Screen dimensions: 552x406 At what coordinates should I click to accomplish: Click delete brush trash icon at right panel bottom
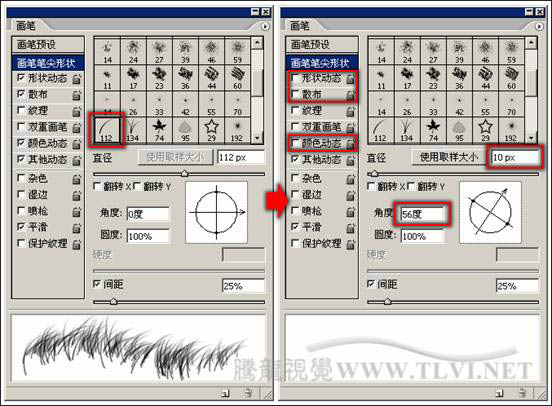tap(522, 393)
